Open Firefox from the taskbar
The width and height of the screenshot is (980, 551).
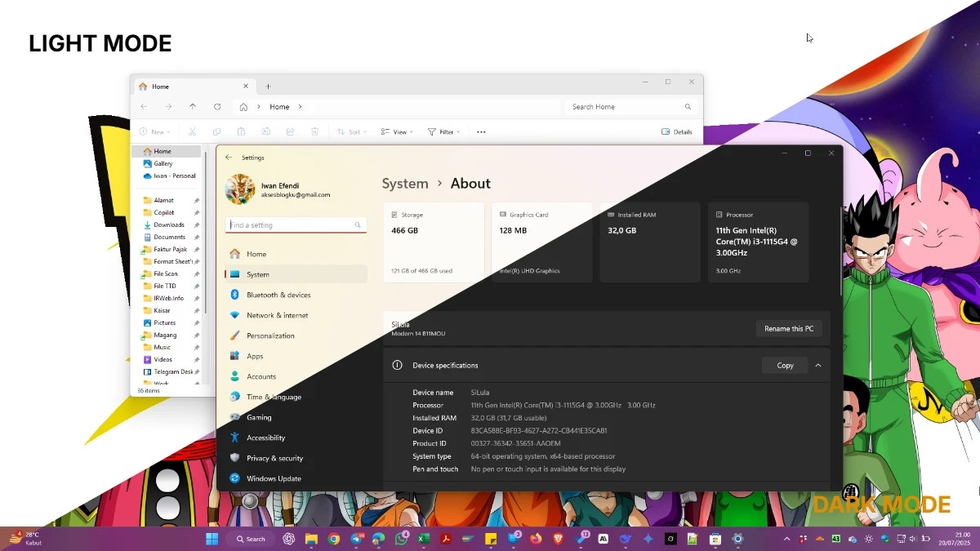click(x=536, y=539)
